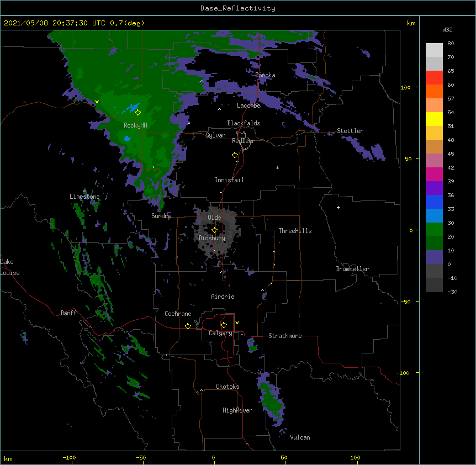Click the Lacombe city label
Image resolution: width=476 pixels, height=465 pixels.
(248, 105)
